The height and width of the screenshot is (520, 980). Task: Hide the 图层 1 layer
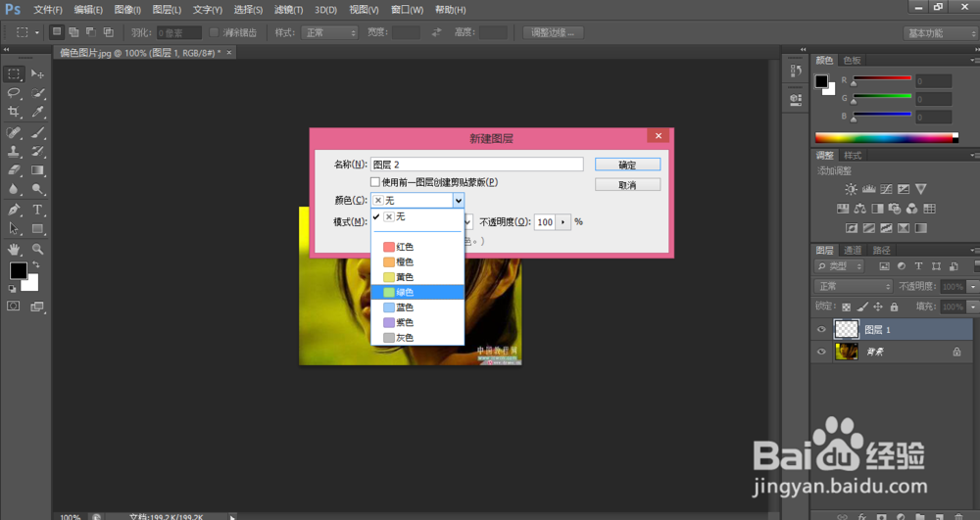click(x=821, y=330)
